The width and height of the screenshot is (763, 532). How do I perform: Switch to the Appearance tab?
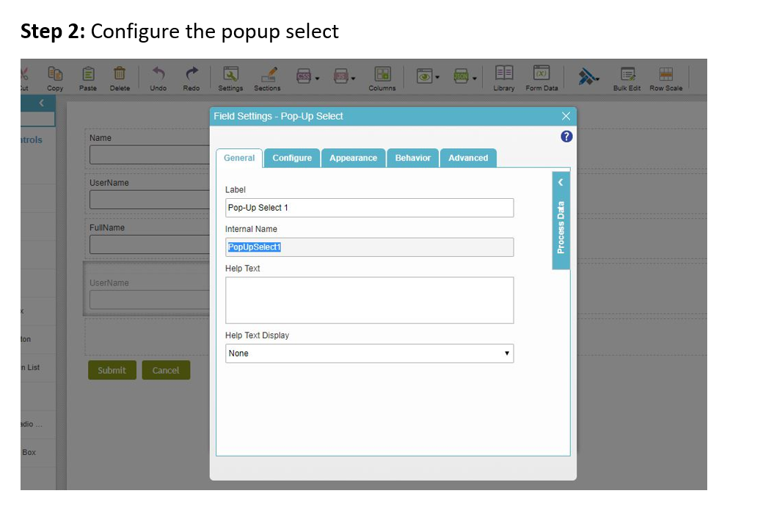[x=353, y=158]
